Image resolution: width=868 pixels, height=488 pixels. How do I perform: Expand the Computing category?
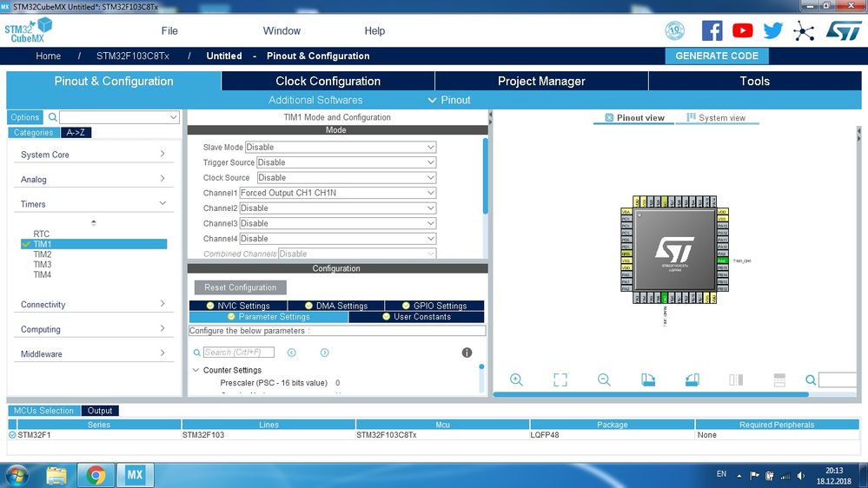click(93, 329)
